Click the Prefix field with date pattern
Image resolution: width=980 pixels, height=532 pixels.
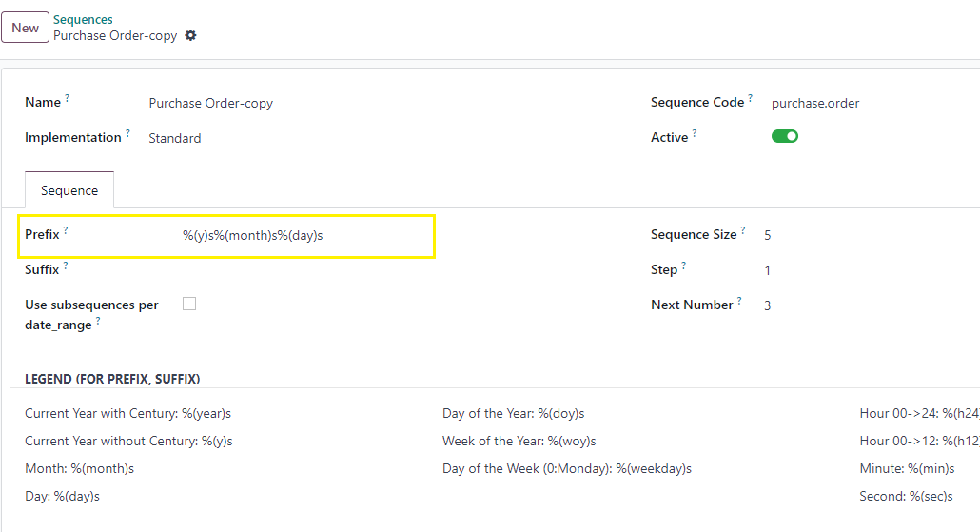pyautogui.click(x=305, y=236)
